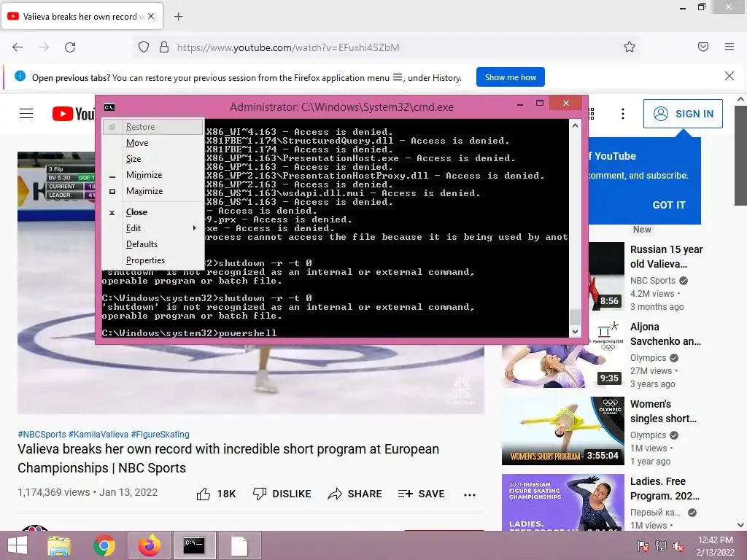This screenshot has height=560, width=747.
Task: Launch Chrome from the taskbar
Action: pyautogui.click(x=104, y=545)
